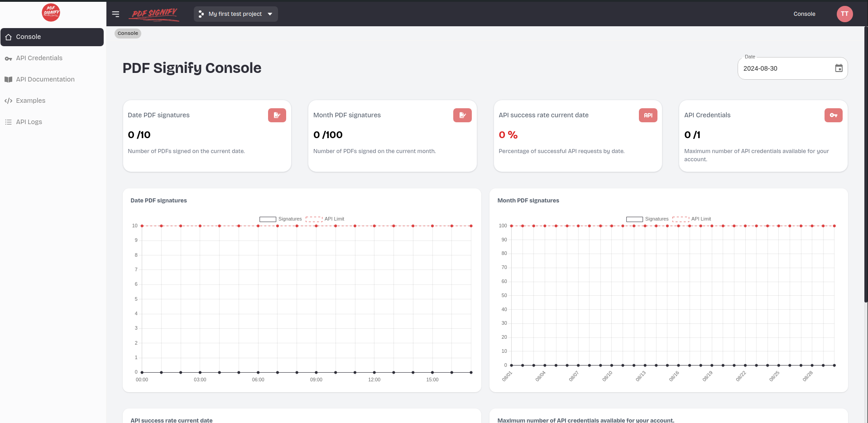Click the Date PDF signatures chart title
The height and width of the screenshot is (423, 868).
(158, 201)
